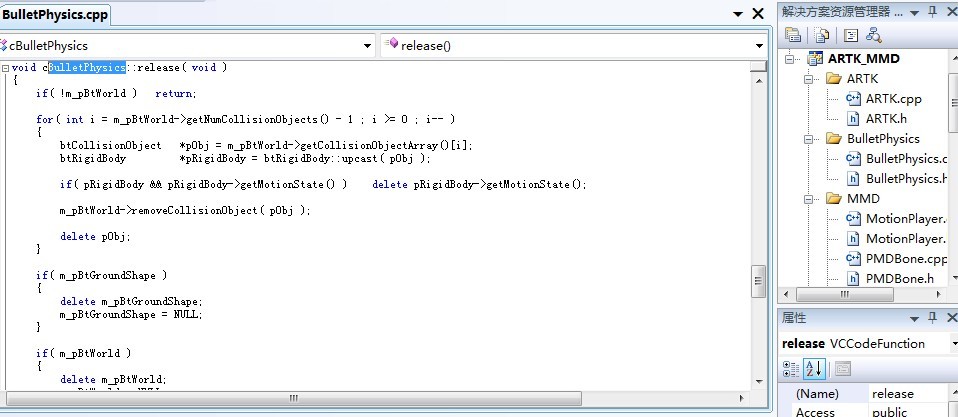This screenshot has height=417, width=958.
Task: Collapse the ARTK folder node
Action: pos(810,79)
